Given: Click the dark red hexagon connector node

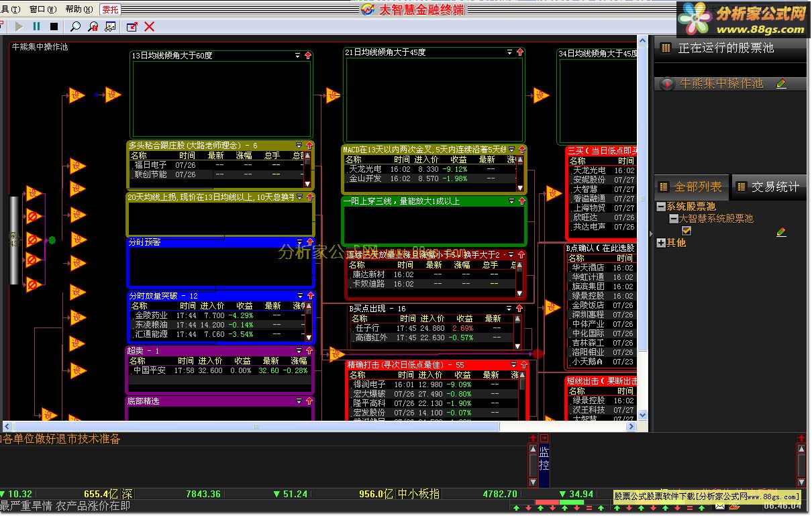Looking at the screenshot, I should [x=538, y=354].
